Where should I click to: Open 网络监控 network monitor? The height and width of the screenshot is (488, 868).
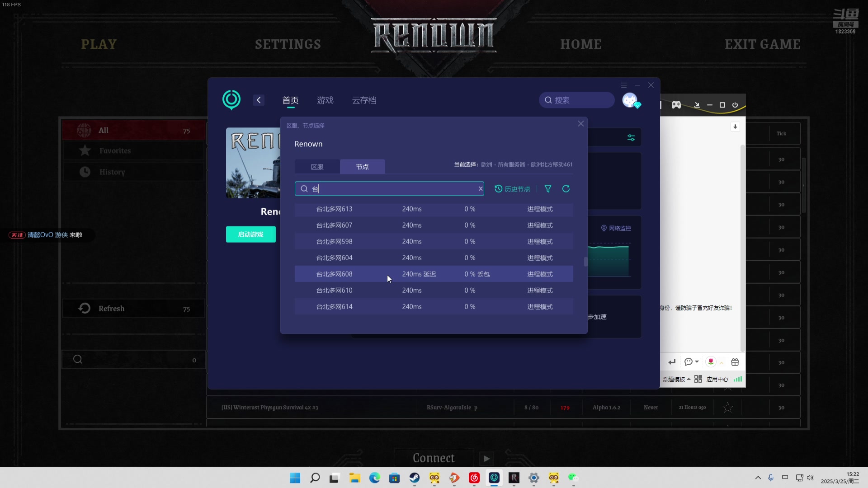(616, 228)
